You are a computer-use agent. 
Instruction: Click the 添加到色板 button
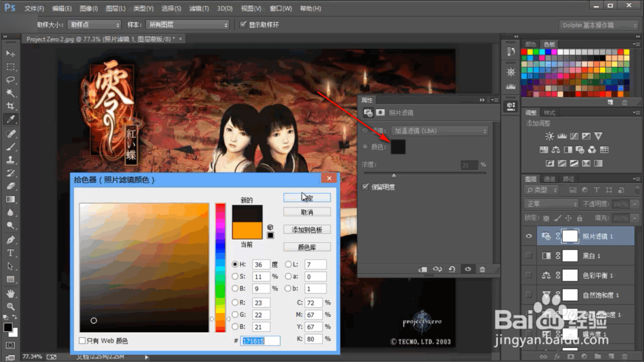tap(307, 230)
